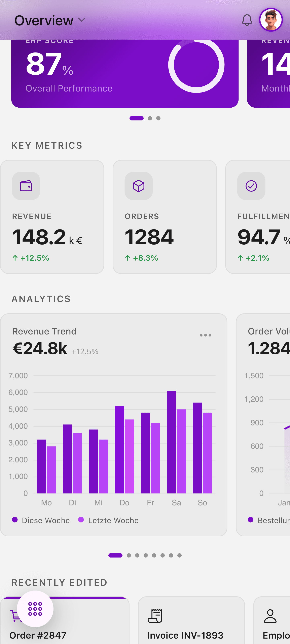Image resolution: width=290 pixels, height=644 pixels.
Task: Open the user profile avatar
Action: (x=271, y=20)
